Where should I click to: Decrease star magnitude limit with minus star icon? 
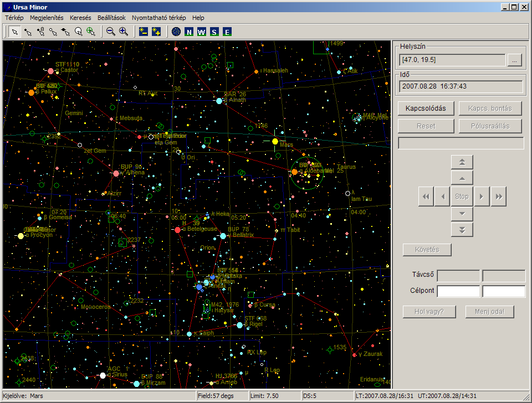[144, 32]
